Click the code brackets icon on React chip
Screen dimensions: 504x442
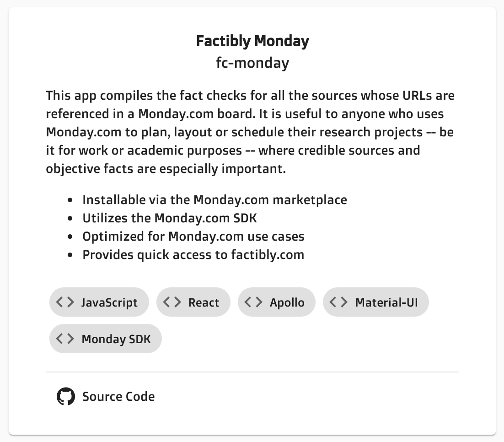pos(172,302)
